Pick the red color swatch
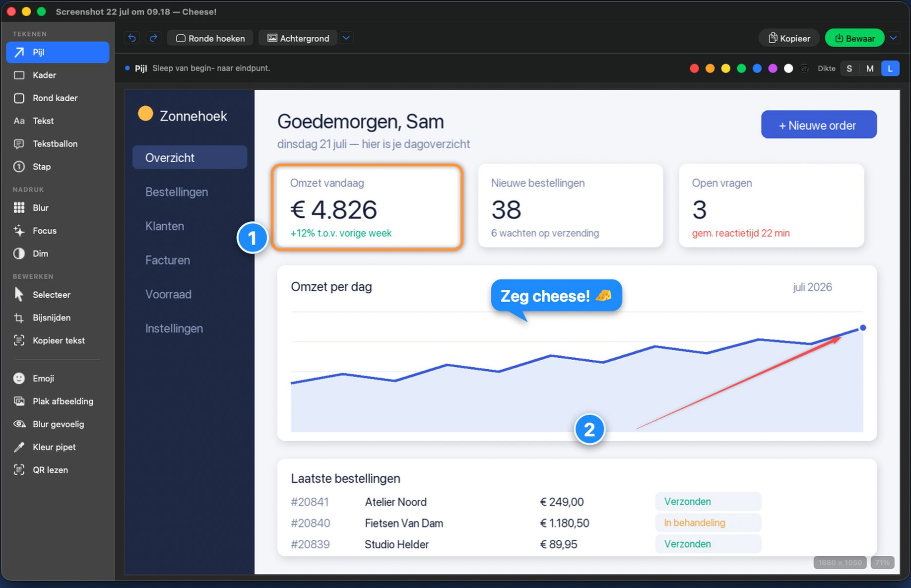Screen dimensions: 911x588 (694, 68)
